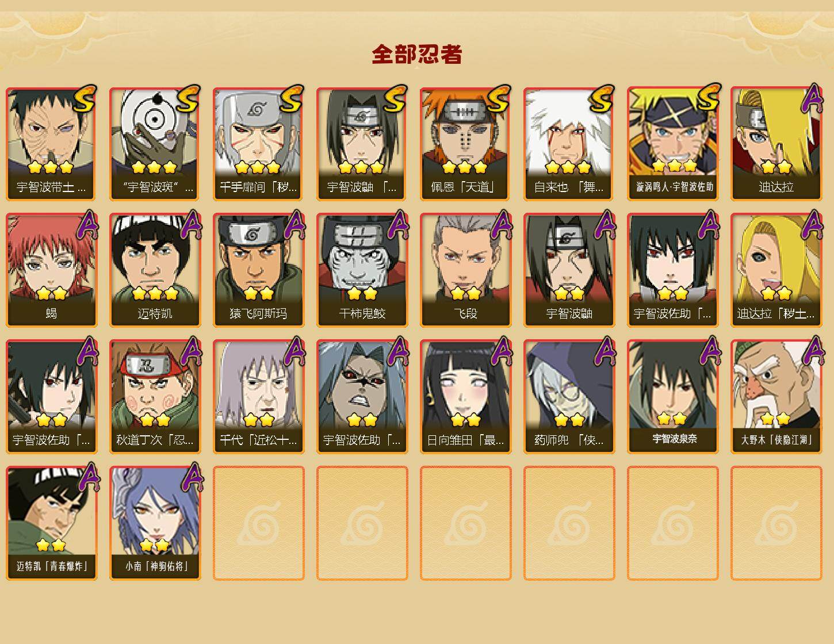Choose the 宇智波泉奈 ninja card
This screenshot has width=834, height=644.
pyautogui.click(x=672, y=397)
